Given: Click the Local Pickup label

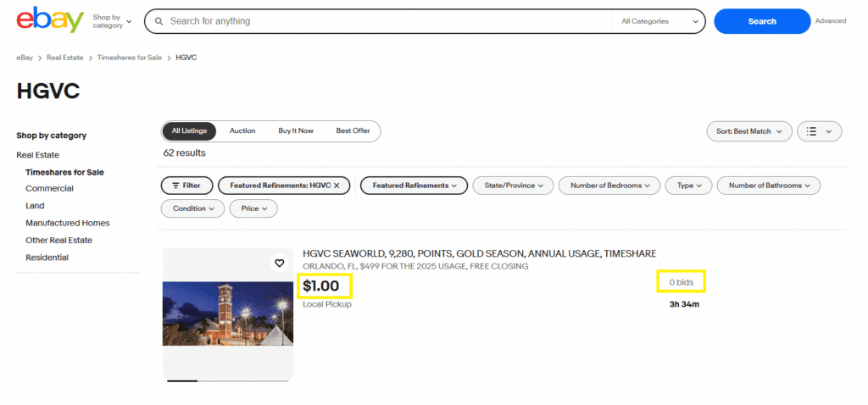Looking at the screenshot, I should [327, 304].
